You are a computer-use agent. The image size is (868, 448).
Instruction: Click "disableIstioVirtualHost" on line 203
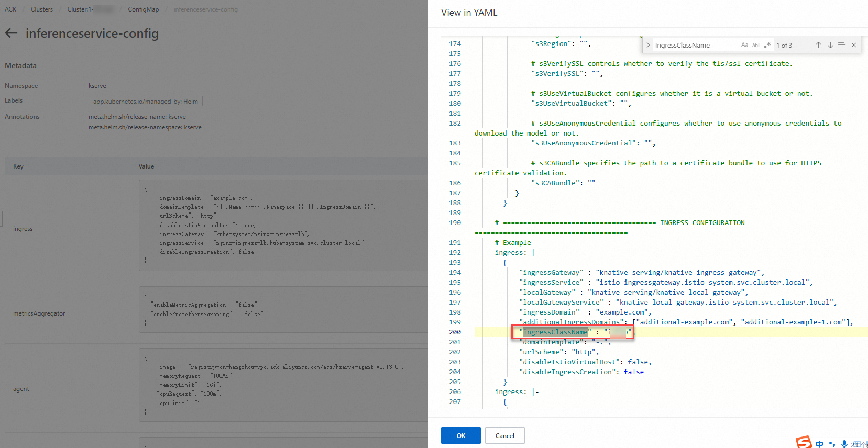(x=569, y=362)
